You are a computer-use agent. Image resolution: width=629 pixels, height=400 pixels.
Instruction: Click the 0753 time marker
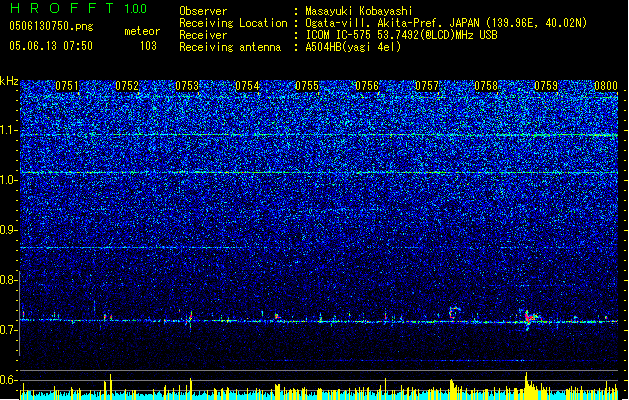point(187,86)
